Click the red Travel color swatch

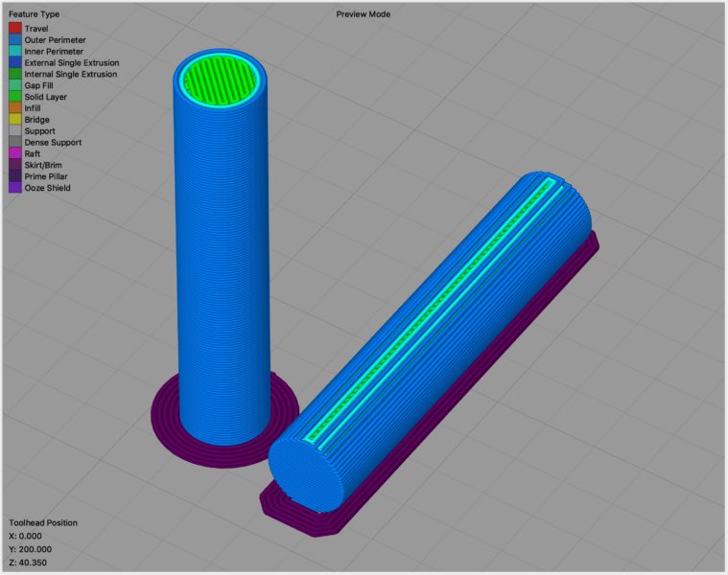pyautogui.click(x=15, y=29)
